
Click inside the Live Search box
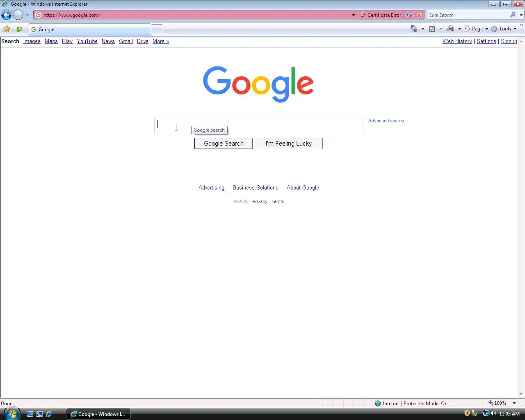tap(468, 15)
